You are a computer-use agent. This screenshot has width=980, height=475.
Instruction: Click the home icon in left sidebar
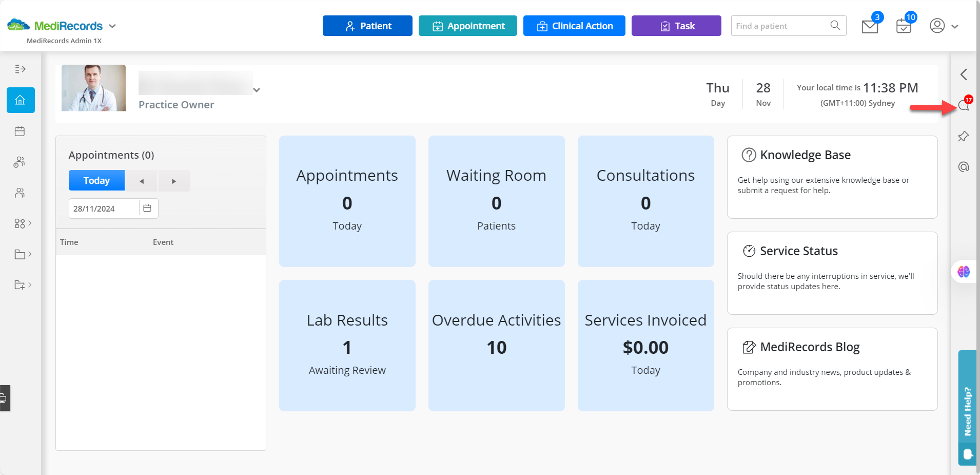click(x=21, y=100)
